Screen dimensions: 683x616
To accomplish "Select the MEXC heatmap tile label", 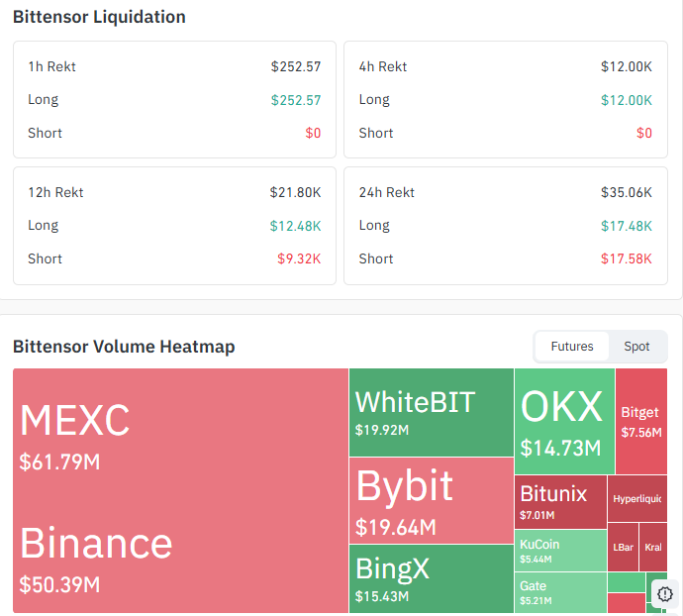I will pos(74,420).
